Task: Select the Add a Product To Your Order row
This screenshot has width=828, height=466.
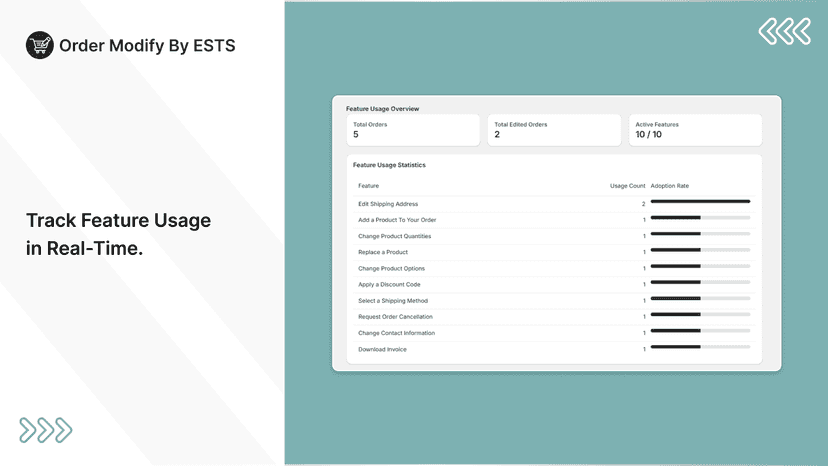Action: pyautogui.click(x=554, y=220)
